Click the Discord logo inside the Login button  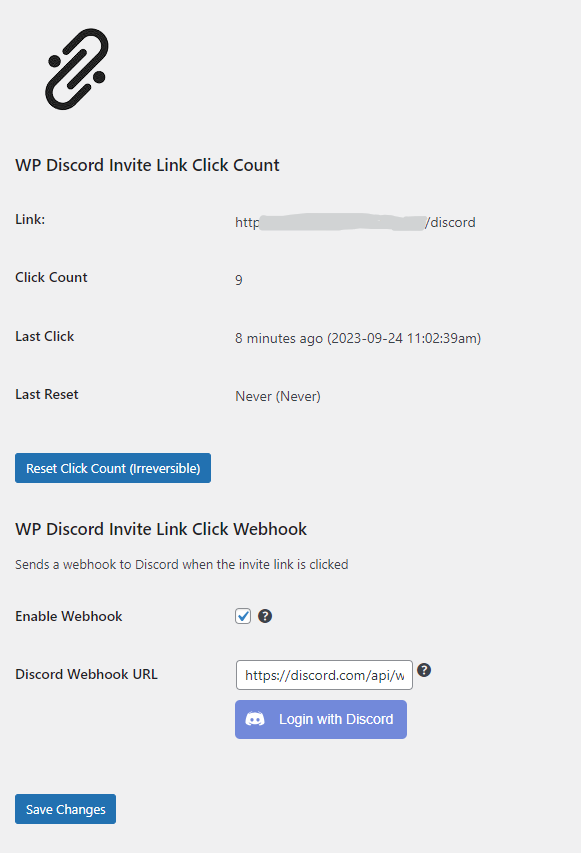point(255,719)
